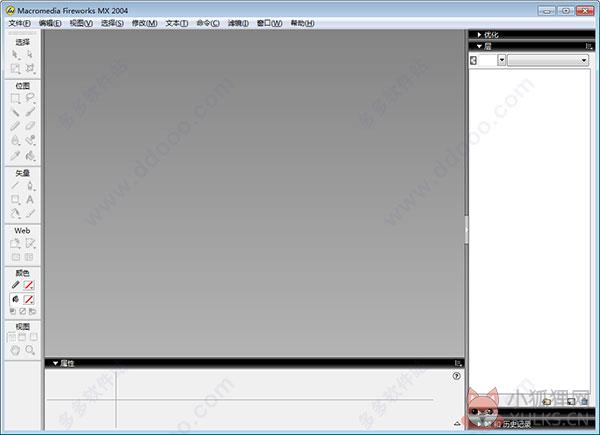Show slices and hotspots
The width and height of the screenshot is (600, 435).
coord(29,257)
